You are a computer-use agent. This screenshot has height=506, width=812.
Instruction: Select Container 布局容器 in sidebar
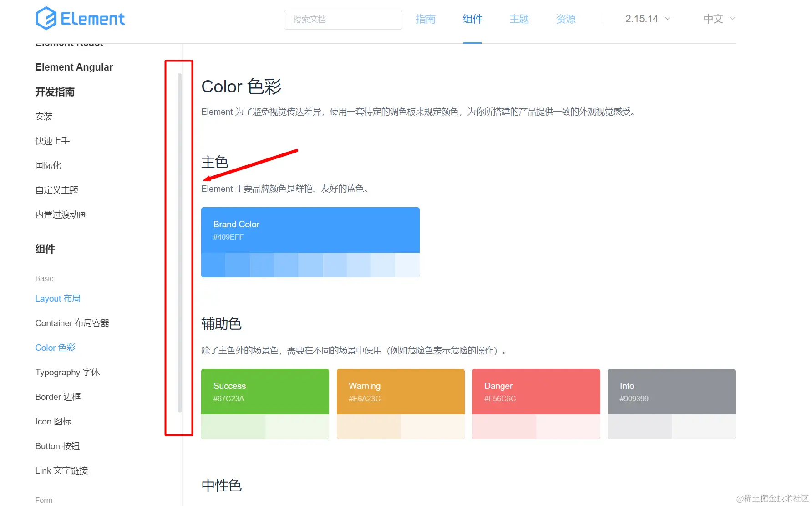72,323
